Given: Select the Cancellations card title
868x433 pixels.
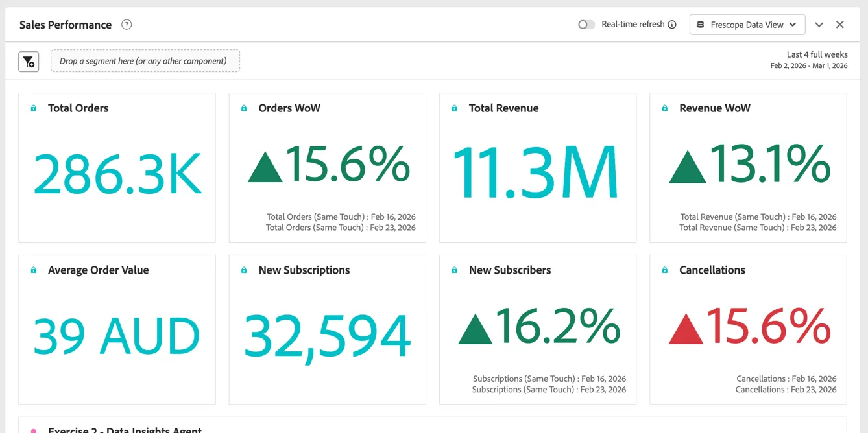Looking at the screenshot, I should (712, 270).
